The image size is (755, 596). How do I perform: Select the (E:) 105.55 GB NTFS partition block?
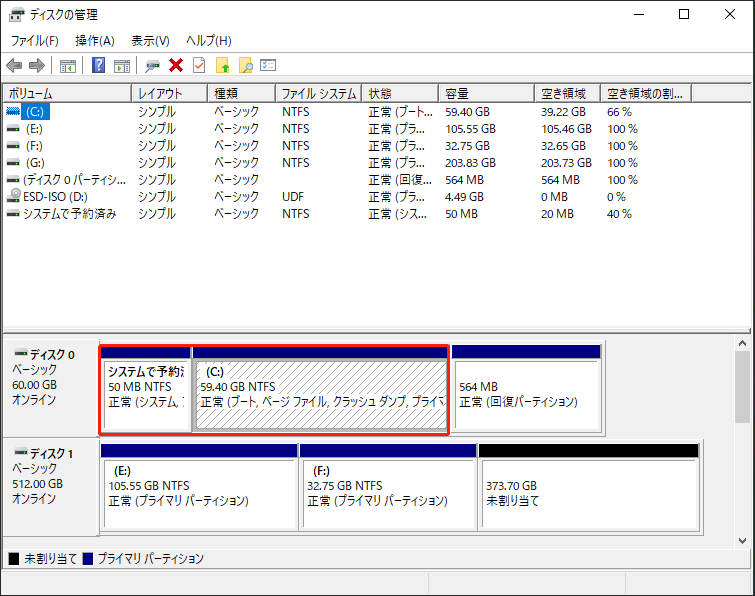coord(199,487)
